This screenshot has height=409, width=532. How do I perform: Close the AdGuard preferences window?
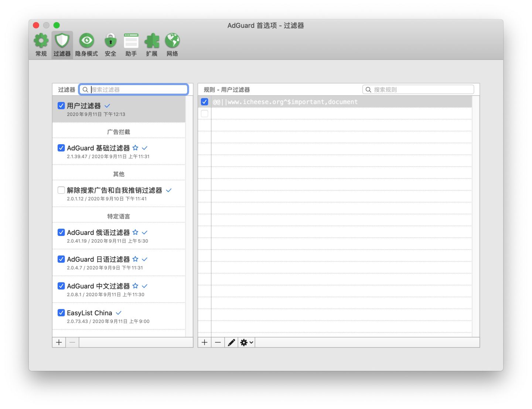point(36,25)
